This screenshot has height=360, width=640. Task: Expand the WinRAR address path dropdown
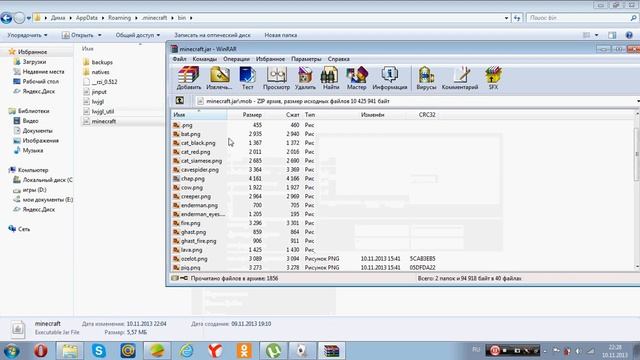tap(638, 101)
